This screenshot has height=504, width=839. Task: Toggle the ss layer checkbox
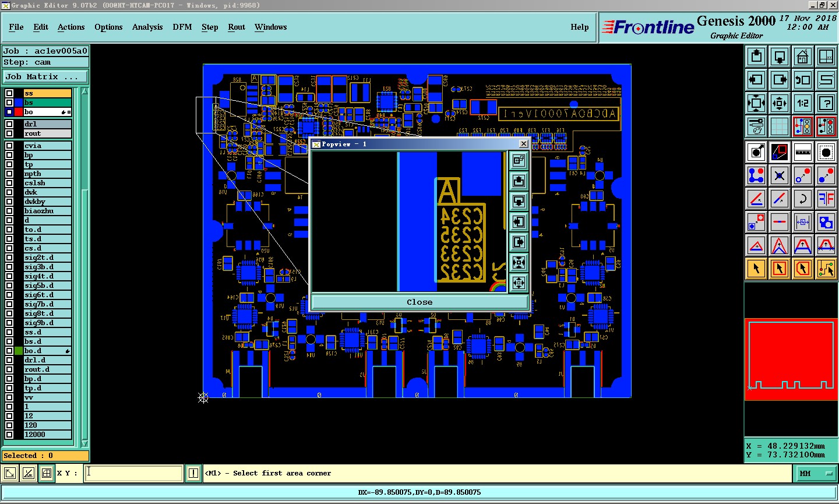(x=9, y=93)
